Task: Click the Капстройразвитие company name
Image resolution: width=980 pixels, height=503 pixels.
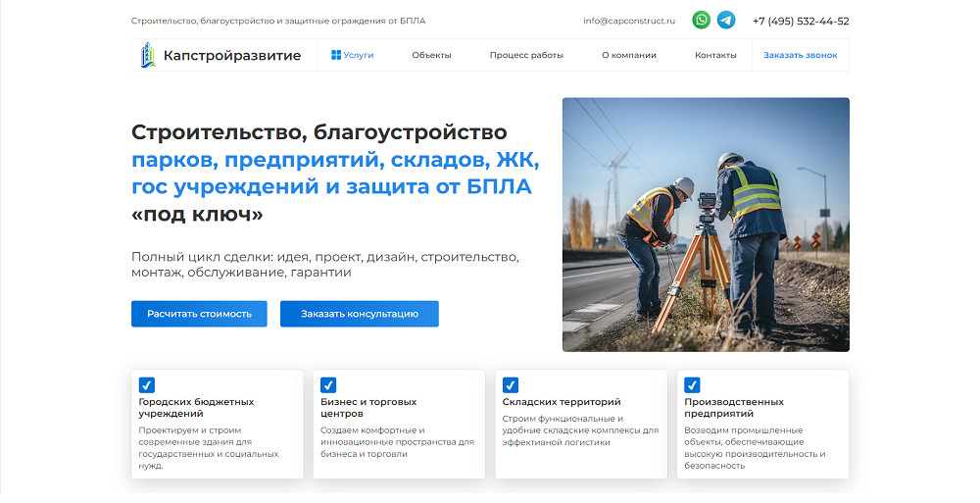Action: pyautogui.click(x=232, y=56)
